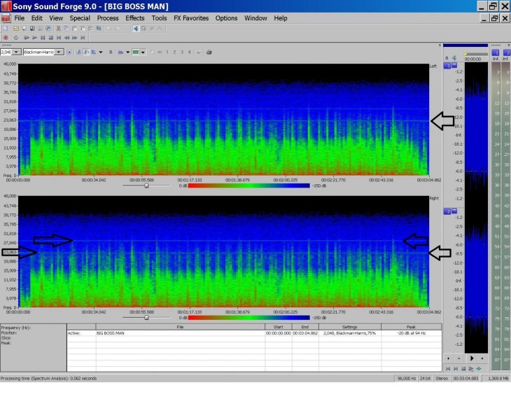Open the Blackman-Harris window type dropdown
511x420 pixels.
point(59,52)
